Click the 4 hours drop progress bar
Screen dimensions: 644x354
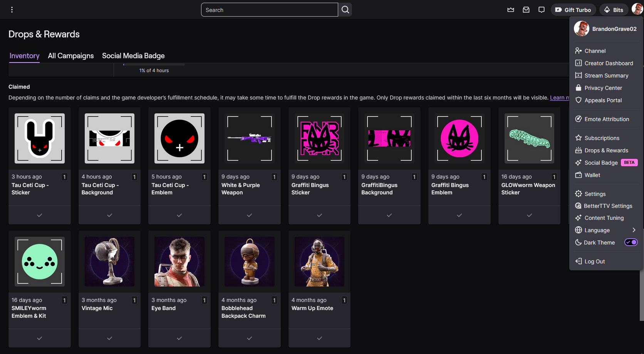coord(154,65)
